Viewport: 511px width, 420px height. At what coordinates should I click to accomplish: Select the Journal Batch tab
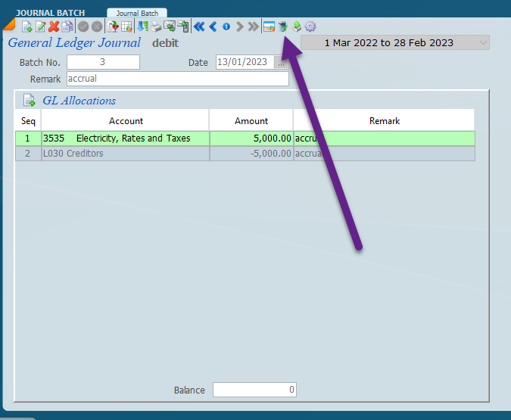136,13
